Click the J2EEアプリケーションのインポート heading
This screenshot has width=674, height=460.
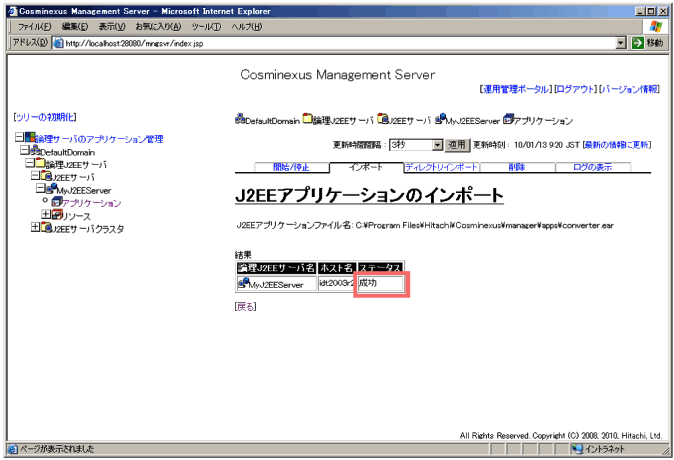(369, 196)
